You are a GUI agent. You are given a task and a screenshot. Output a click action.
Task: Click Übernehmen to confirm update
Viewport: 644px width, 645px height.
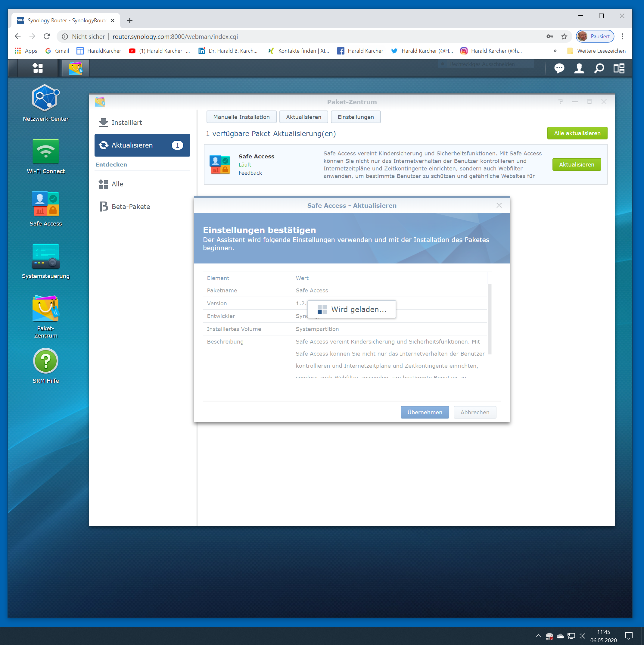425,412
